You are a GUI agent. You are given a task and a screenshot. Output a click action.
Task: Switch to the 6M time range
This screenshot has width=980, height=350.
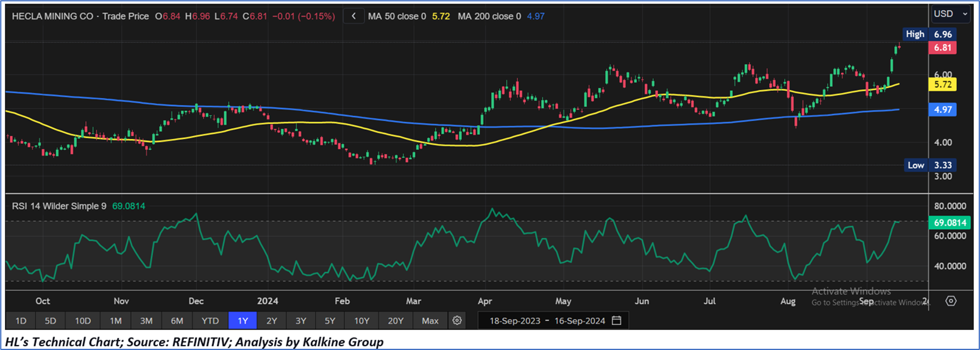[177, 320]
